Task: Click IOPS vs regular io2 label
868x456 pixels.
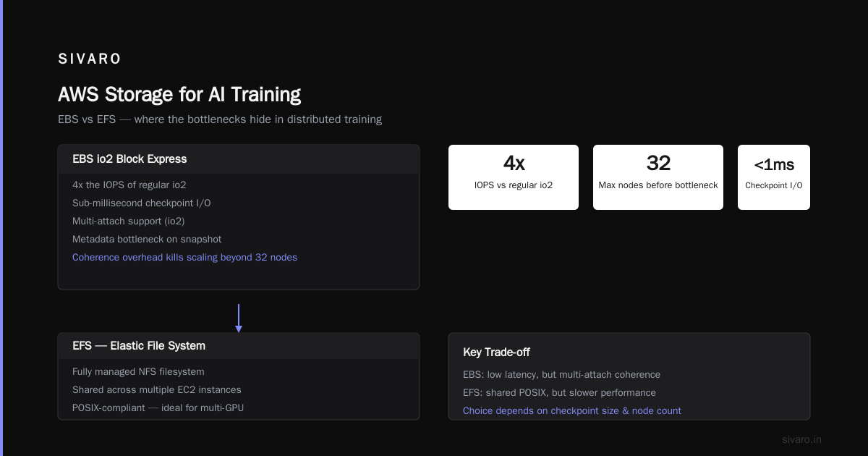Action: pos(514,185)
